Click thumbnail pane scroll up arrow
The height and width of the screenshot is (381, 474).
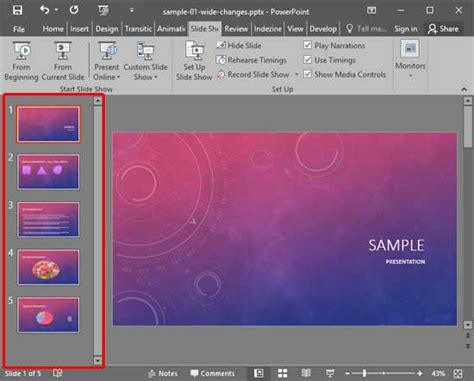click(98, 101)
